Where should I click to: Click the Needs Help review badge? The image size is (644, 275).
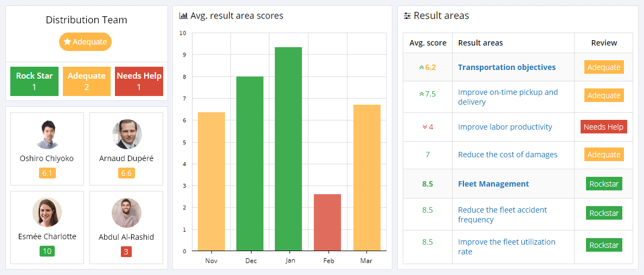click(603, 127)
